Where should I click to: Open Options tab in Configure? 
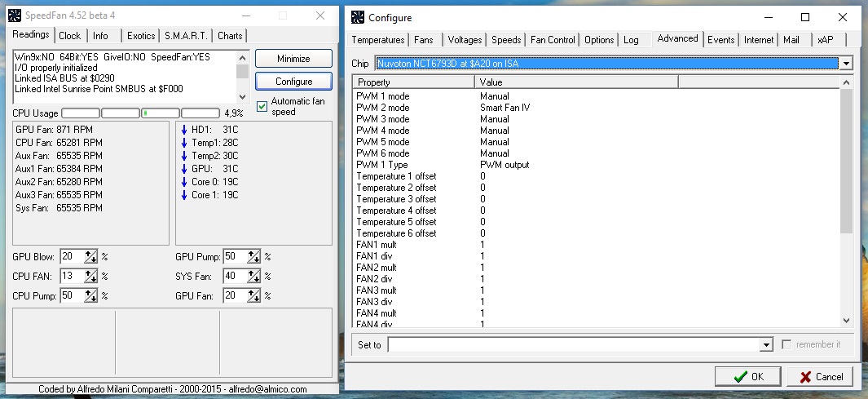point(599,40)
